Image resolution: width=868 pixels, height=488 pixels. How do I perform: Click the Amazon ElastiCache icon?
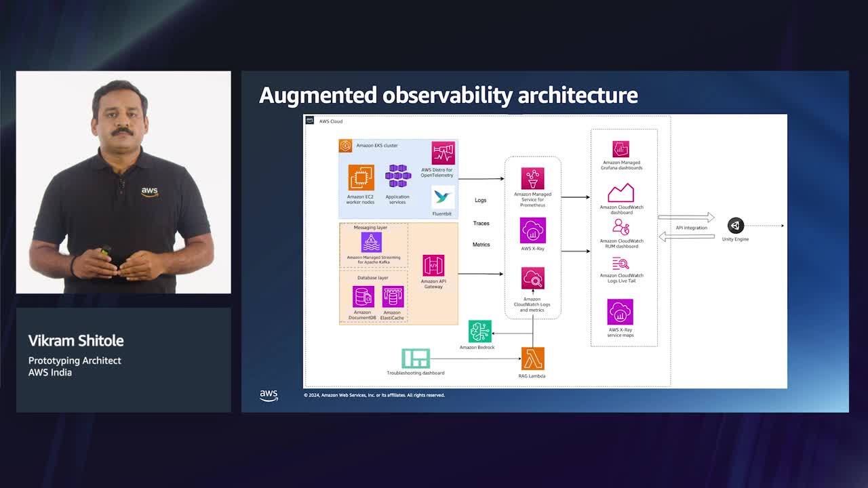pyautogui.click(x=393, y=297)
